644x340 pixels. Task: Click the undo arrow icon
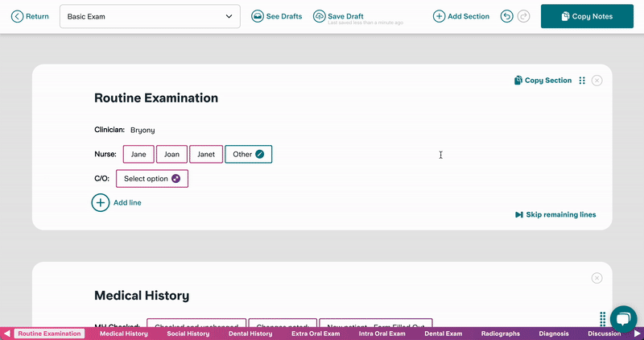(x=506, y=16)
